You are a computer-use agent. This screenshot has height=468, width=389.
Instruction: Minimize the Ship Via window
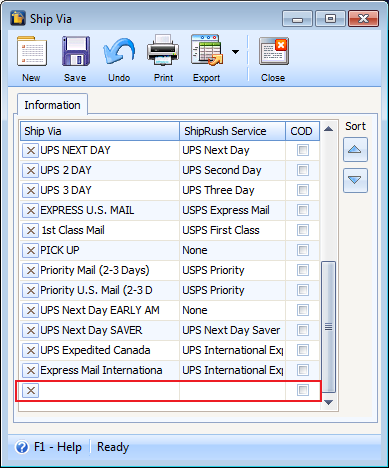[297, 19]
